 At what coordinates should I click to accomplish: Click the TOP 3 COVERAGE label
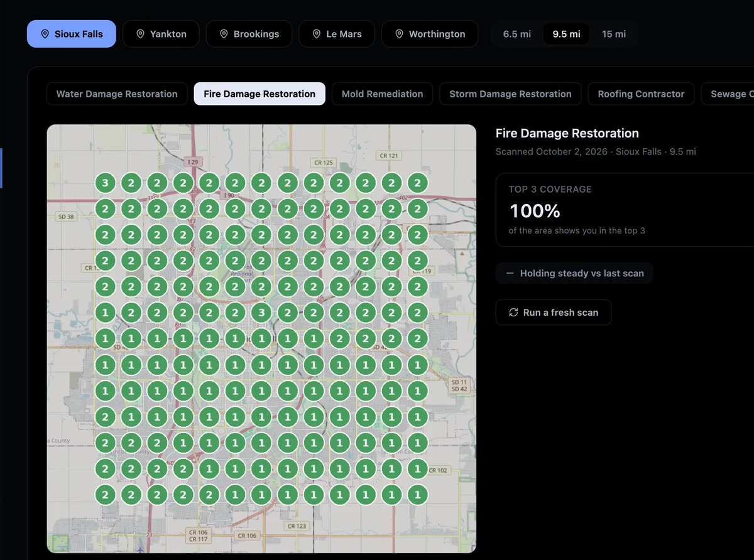coord(550,189)
